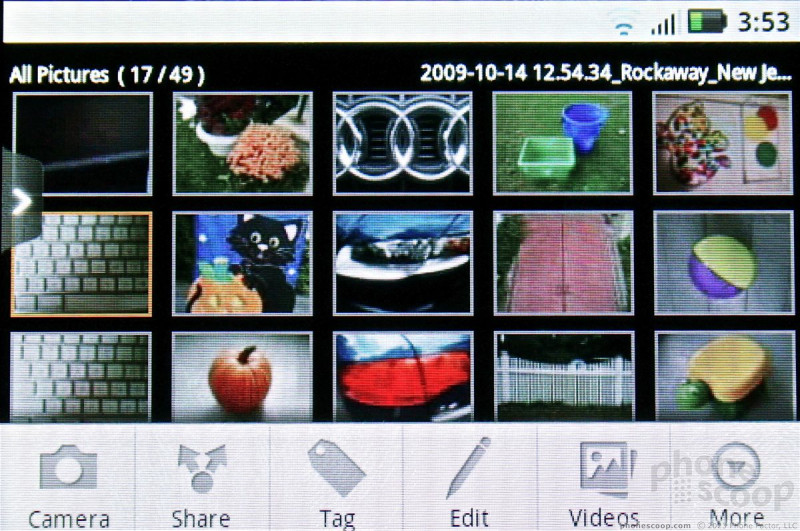
Task: Tap the Tag icon
Action: [x=336, y=468]
